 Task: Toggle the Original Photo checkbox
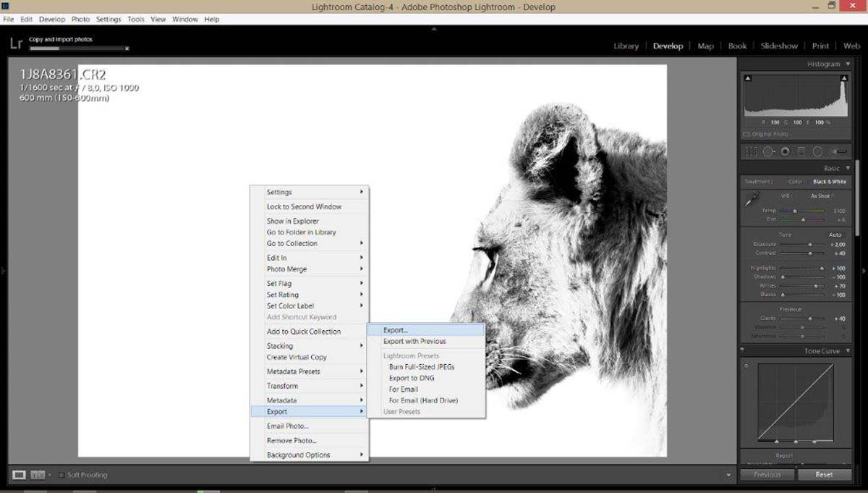click(x=747, y=135)
